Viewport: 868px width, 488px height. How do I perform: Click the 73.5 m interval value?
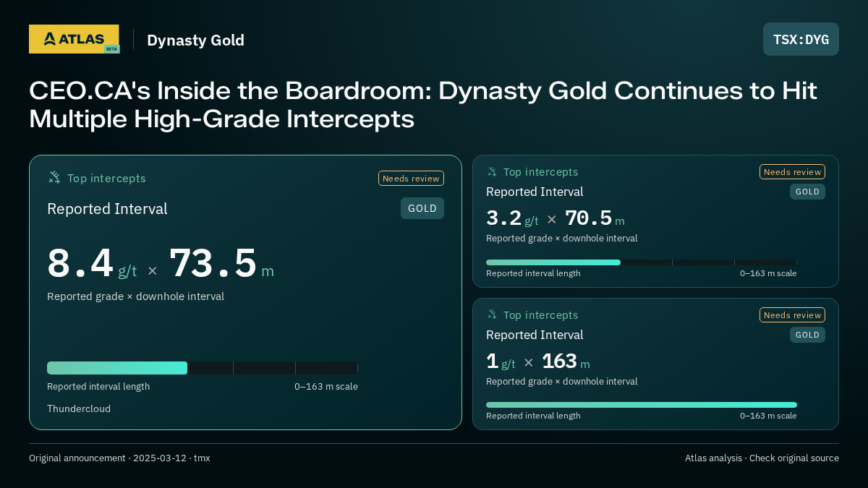tap(221, 264)
